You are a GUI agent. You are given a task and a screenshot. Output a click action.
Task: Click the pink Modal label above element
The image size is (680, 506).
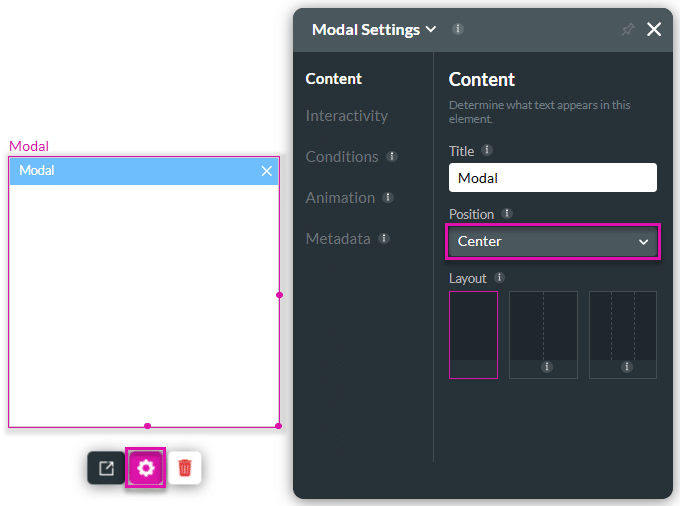click(x=29, y=146)
